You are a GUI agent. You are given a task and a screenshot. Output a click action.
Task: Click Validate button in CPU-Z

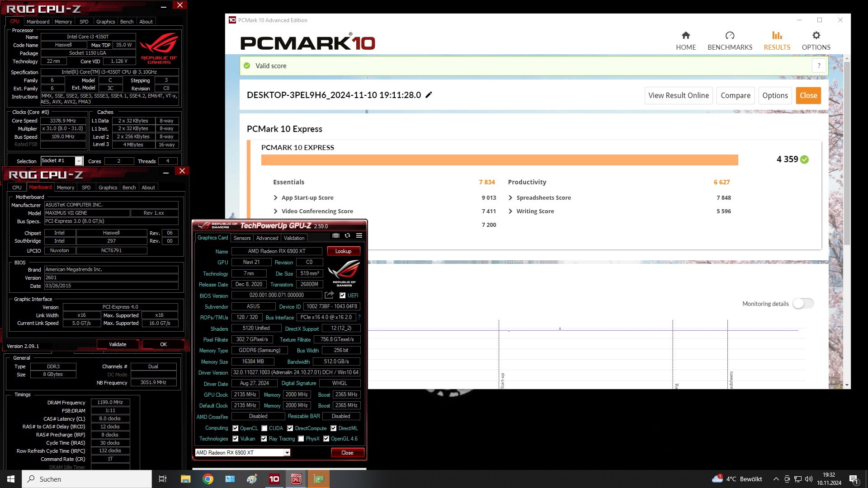(118, 344)
